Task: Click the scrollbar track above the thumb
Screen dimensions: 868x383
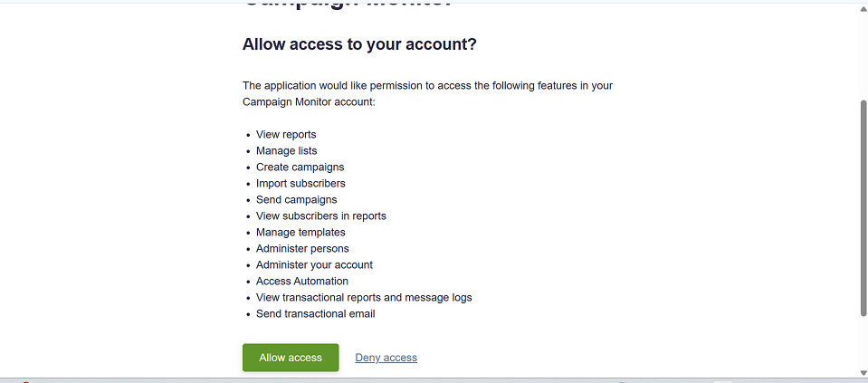Action: coord(863,58)
